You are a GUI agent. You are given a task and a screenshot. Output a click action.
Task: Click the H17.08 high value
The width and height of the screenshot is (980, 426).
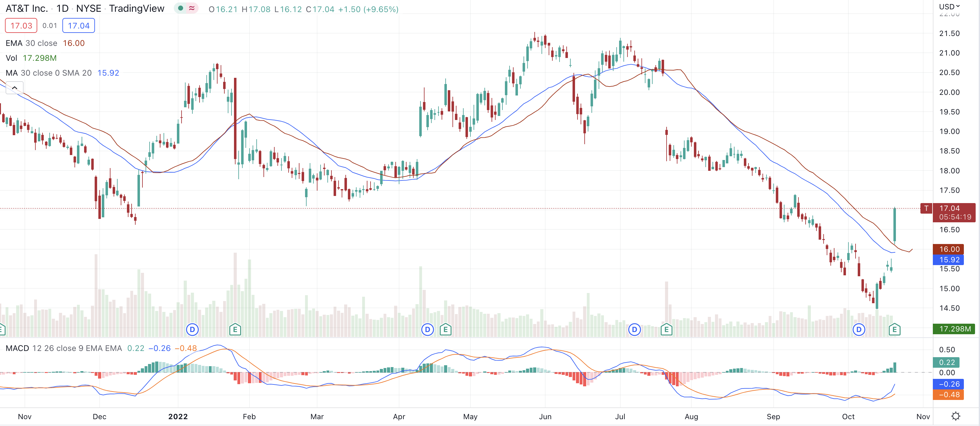point(256,9)
